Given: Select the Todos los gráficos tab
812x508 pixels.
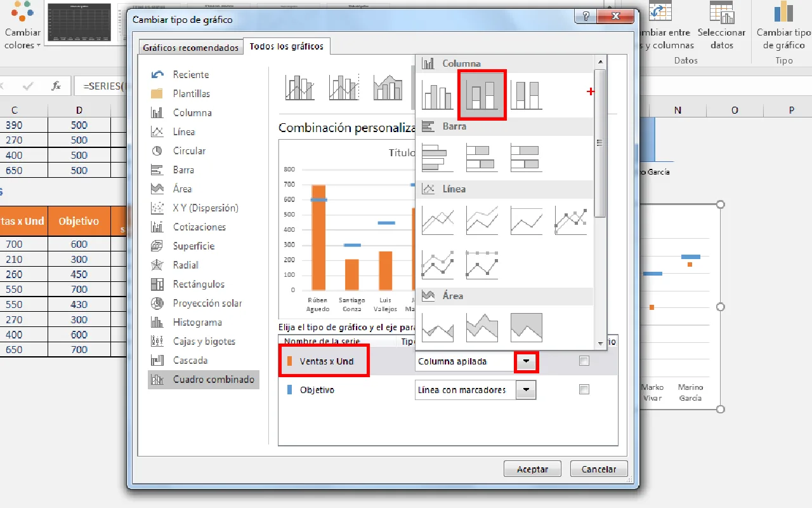Looking at the screenshot, I should click(287, 46).
